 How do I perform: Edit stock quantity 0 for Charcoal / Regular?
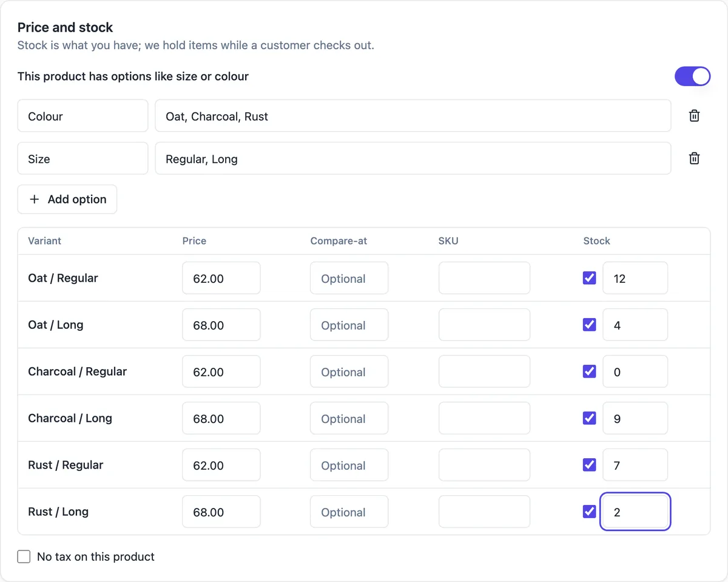pyautogui.click(x=635, y=371)
